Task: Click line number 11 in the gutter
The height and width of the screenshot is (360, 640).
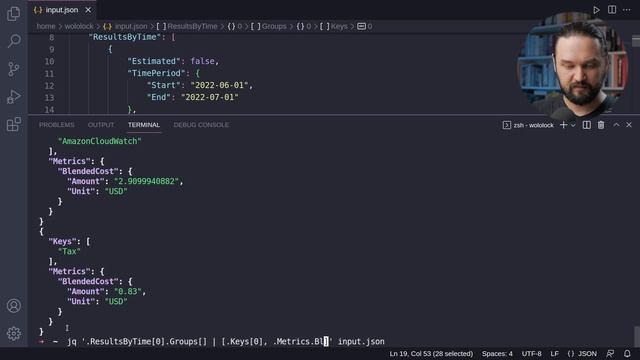Action: [x=49, y=73]
